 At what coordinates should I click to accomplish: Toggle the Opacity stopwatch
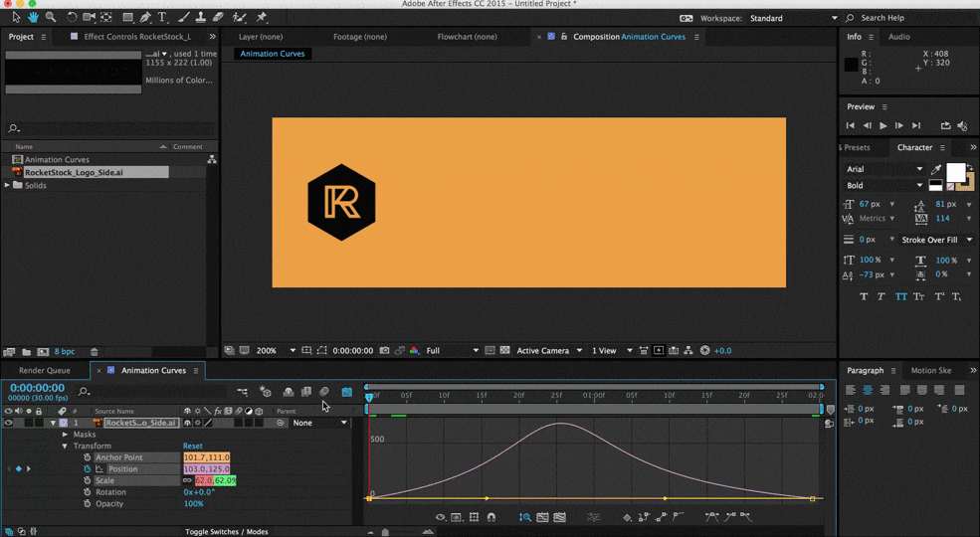pos(87,504)
